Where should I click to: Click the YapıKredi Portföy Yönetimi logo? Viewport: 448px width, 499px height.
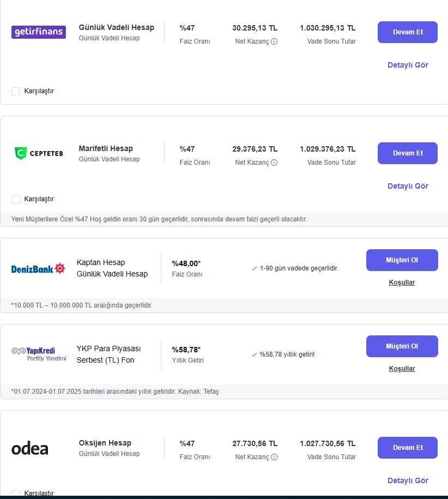[x=38, y=354]
